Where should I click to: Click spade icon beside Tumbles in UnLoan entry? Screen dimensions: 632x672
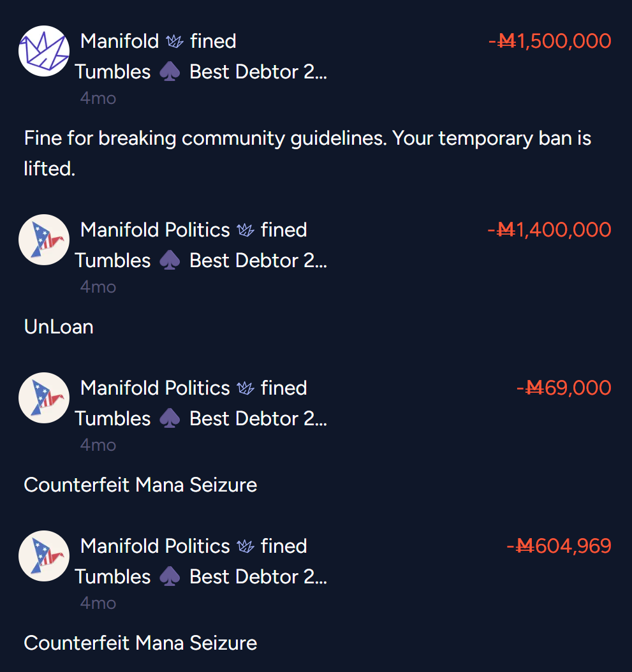click(170, 260)
